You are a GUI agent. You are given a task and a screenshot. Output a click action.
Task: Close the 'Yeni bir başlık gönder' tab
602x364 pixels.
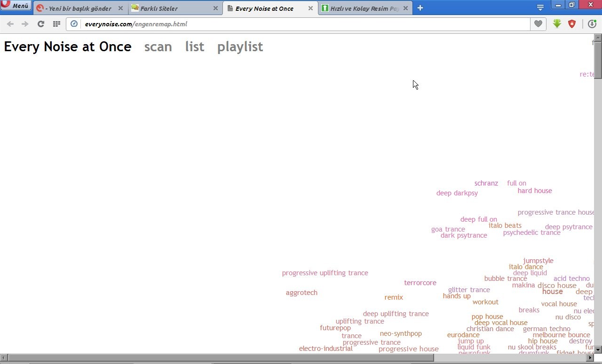click(x=120, y=8)
